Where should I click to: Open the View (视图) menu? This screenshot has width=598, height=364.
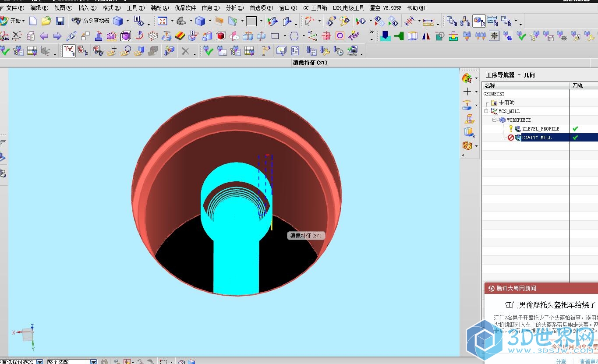64,8
